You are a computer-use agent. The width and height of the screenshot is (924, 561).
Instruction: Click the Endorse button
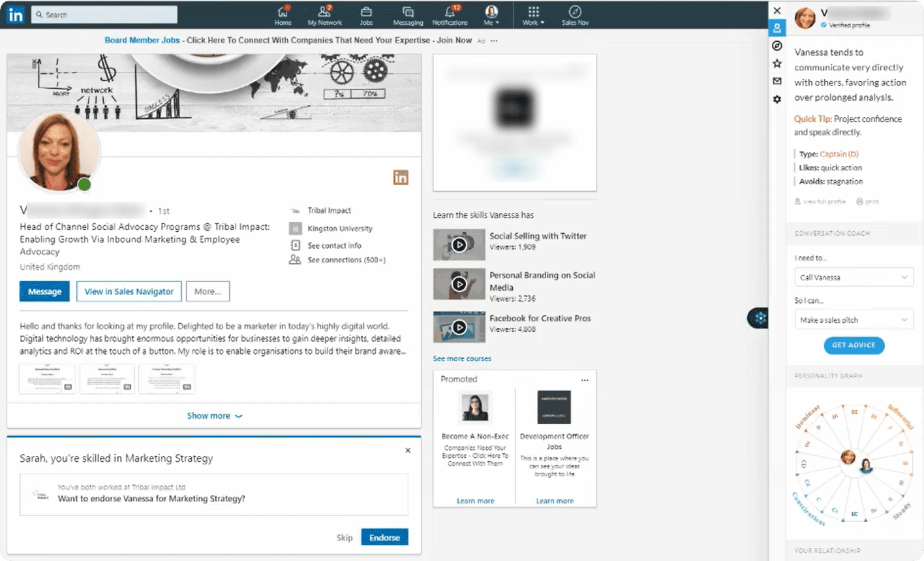click(384, 537)
